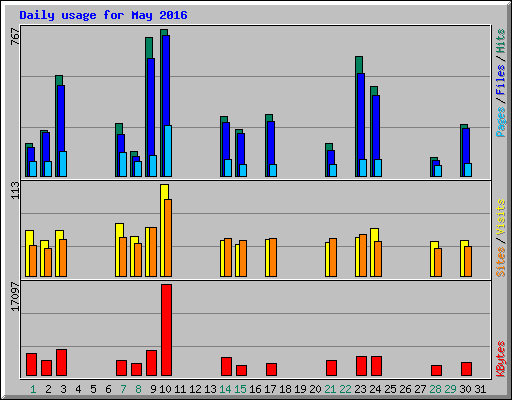Select day label 9 on the x-axis
The width and height of the screenshot is (512, 400).
(x=153, y=389)
